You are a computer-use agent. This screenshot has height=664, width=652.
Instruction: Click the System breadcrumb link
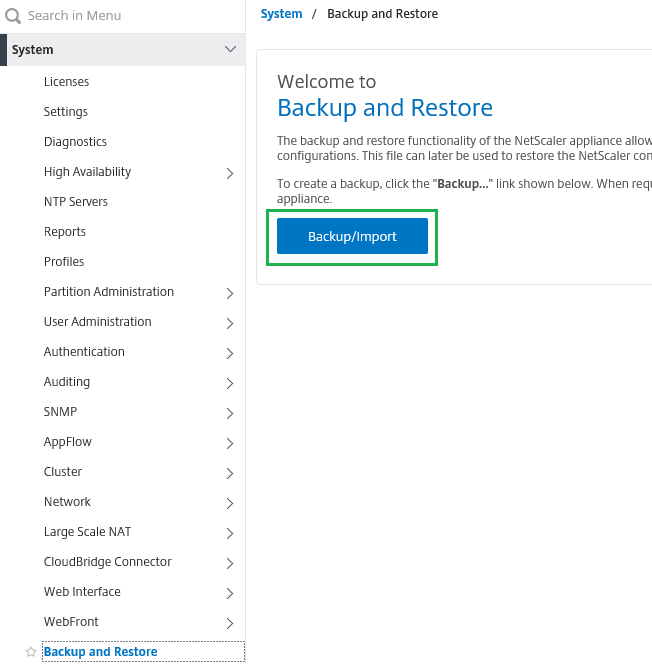281,14
